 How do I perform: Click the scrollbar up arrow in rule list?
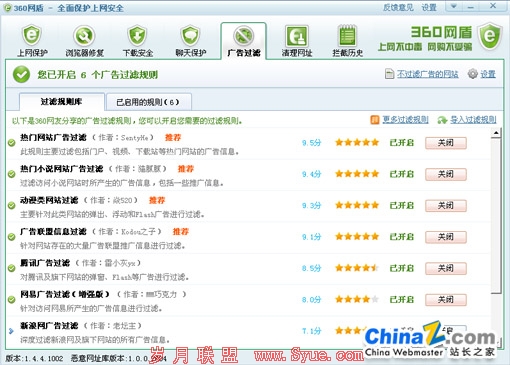[496, 133]
